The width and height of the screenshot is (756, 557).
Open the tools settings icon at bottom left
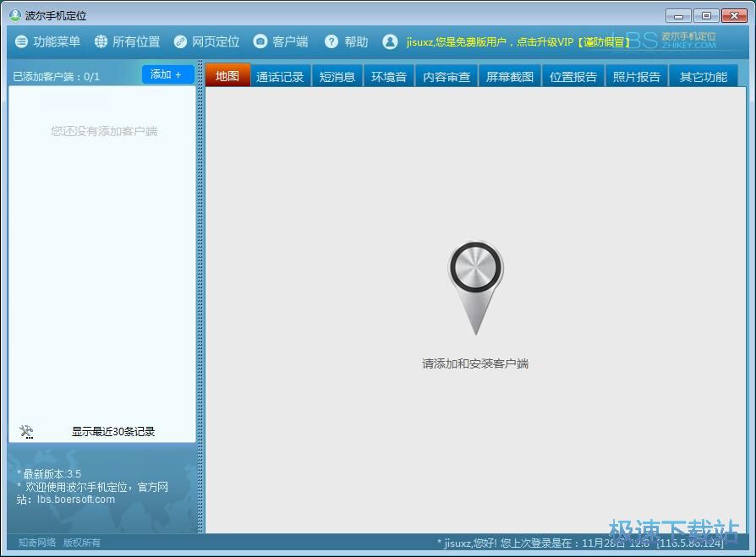pos(26,432)
